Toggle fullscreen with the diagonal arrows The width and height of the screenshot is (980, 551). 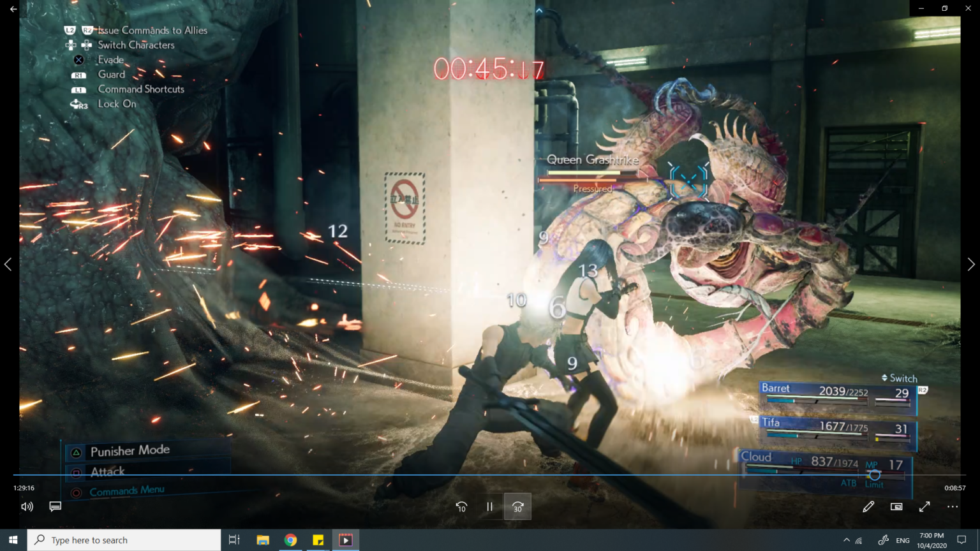coord(924,506)
